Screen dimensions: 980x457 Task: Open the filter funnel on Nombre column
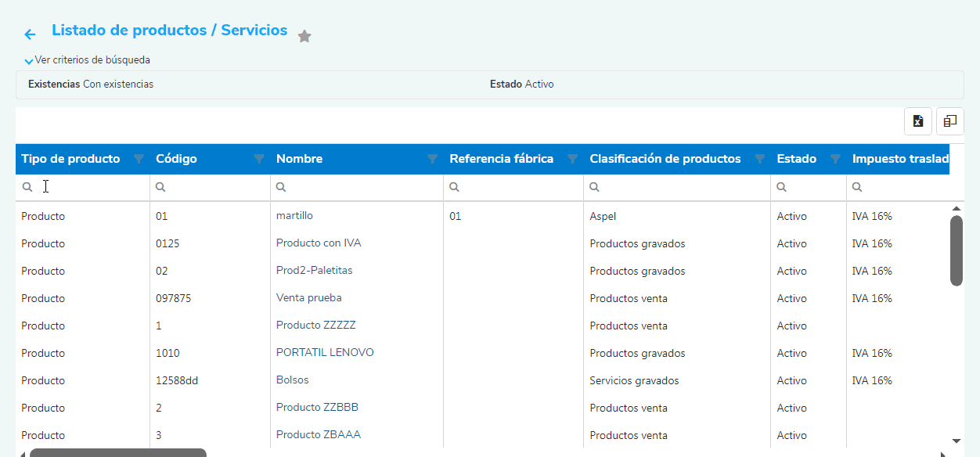pos(431,159)
